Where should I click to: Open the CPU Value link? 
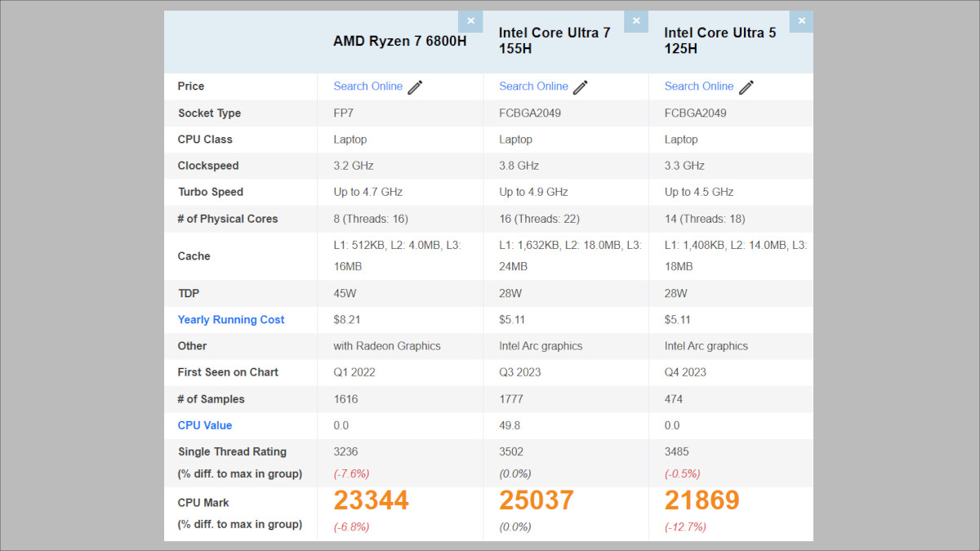click(x=205, y=425)
